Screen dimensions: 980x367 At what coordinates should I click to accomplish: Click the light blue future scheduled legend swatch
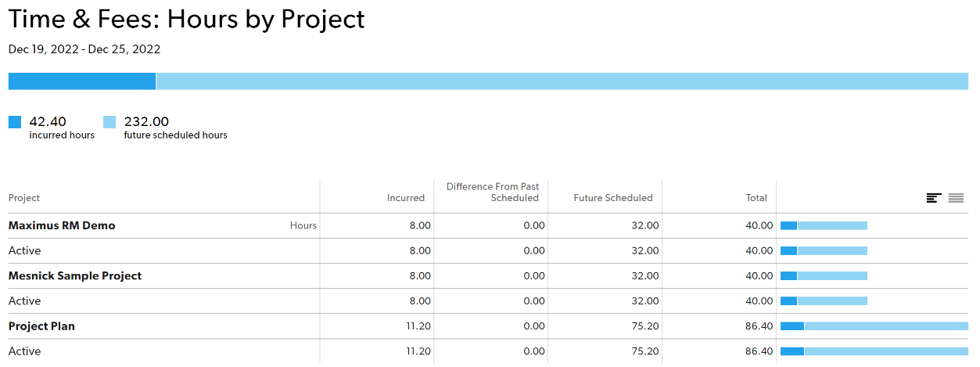tap(109, 122)
